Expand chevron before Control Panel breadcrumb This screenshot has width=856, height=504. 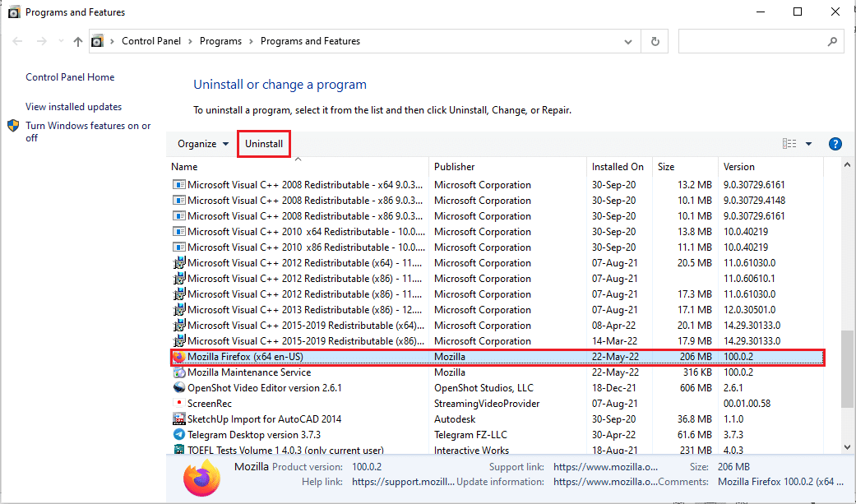pyautogui.click(x=112, y=41)
